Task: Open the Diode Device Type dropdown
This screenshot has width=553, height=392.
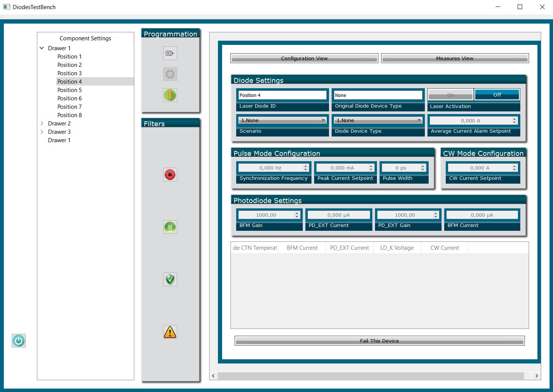Action: pos(378,121)
